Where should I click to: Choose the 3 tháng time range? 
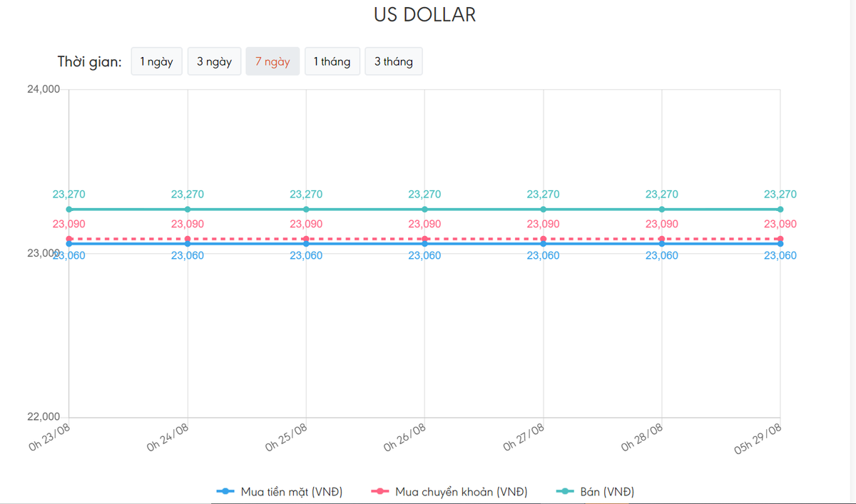pyautogui.click(x=393, y=61)
